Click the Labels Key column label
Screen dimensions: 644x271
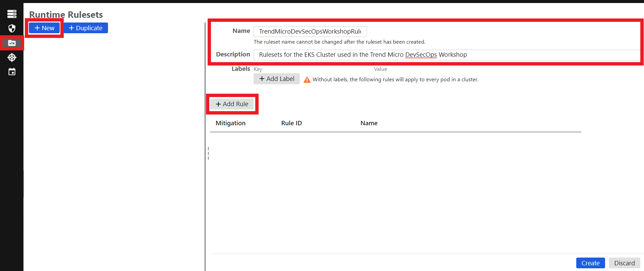[258, 69]
